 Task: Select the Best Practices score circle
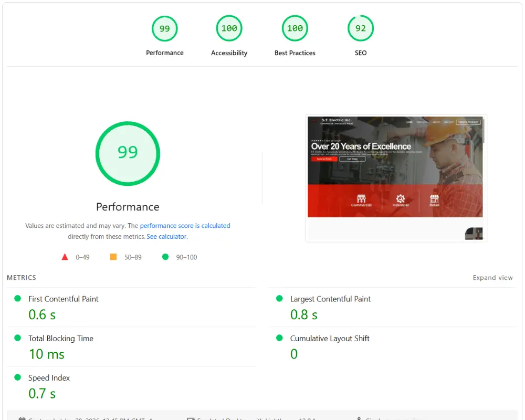295,28
